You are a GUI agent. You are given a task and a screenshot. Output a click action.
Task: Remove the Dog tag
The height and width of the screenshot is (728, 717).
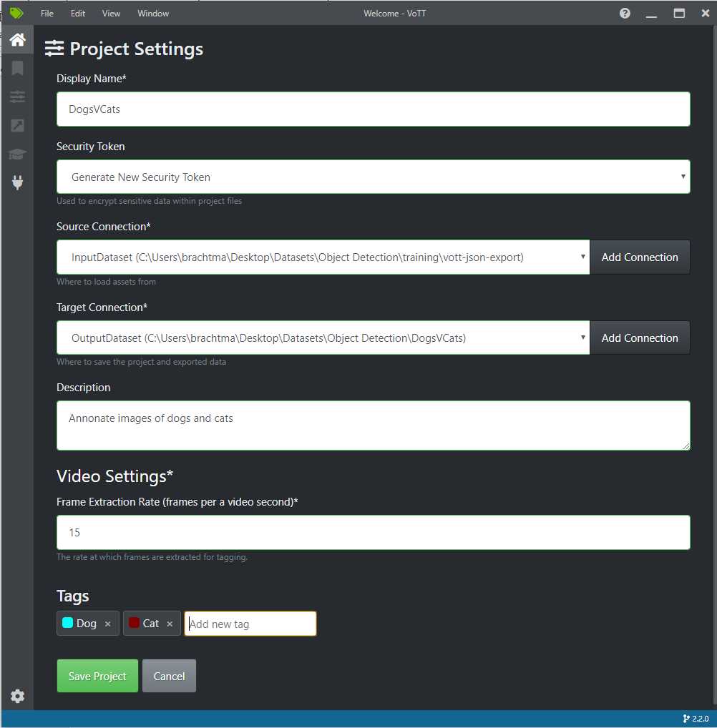[108, 624]
